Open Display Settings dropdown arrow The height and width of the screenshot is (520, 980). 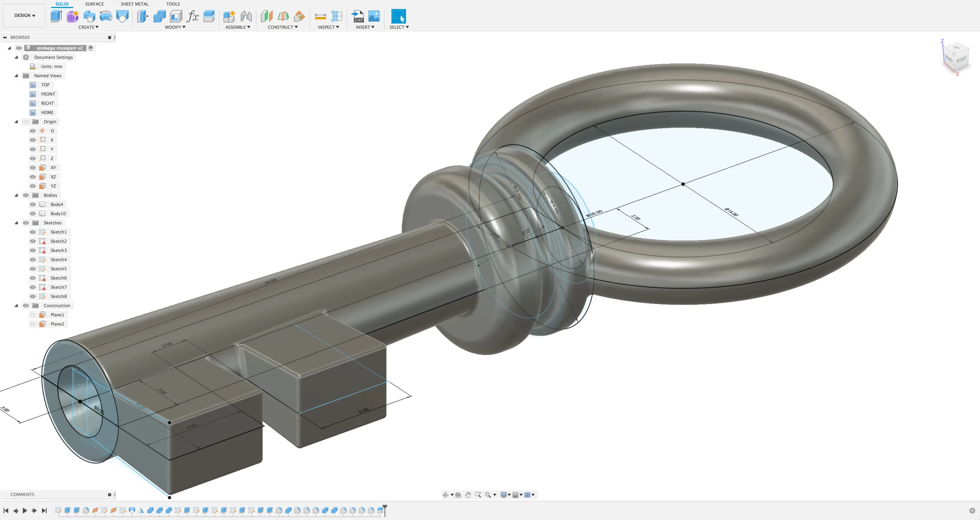pyautogui.click(x=509, y=494)
